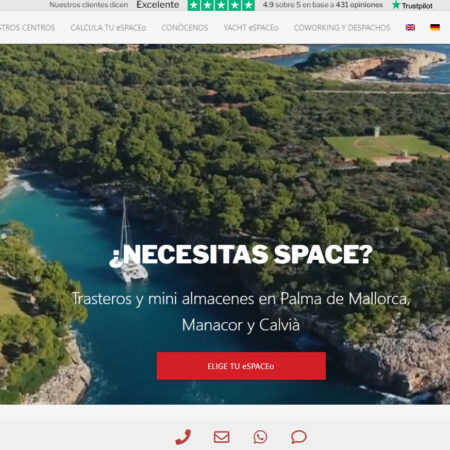Click the green Trustpilot star rating
The height and width of the screenshot is (450, 450).
221,5
